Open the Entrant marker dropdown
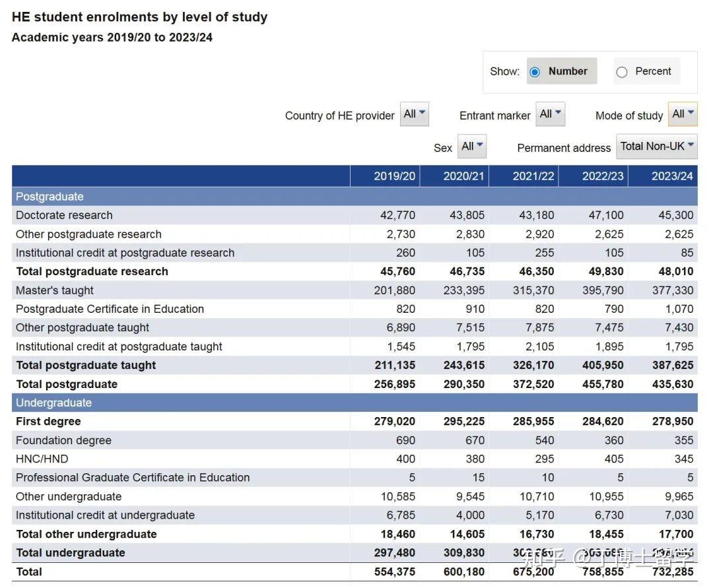 point(551,114)
